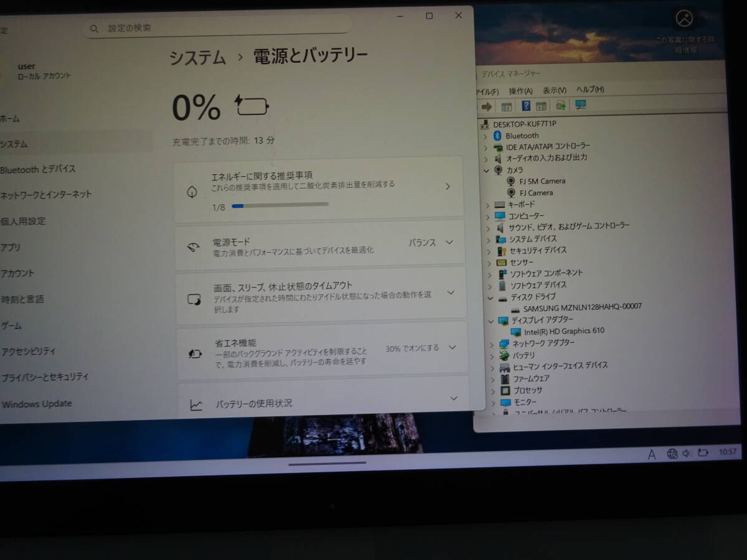Click the taskbar clock showing 10:57
The height and width of the screenshot is (560, 747).
(x=727, y=452)
